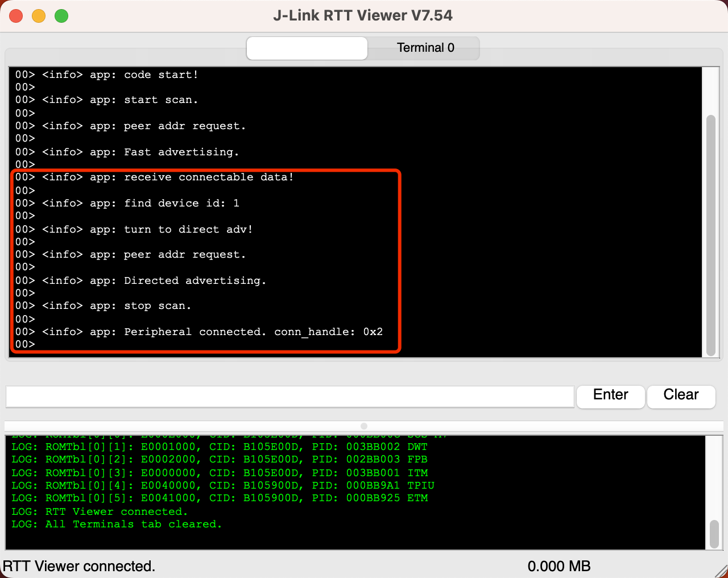This screenshot has height=578, width=728.
Task: Select the ROMTbl[0][3] ITM log line
Action: [220, 473]
